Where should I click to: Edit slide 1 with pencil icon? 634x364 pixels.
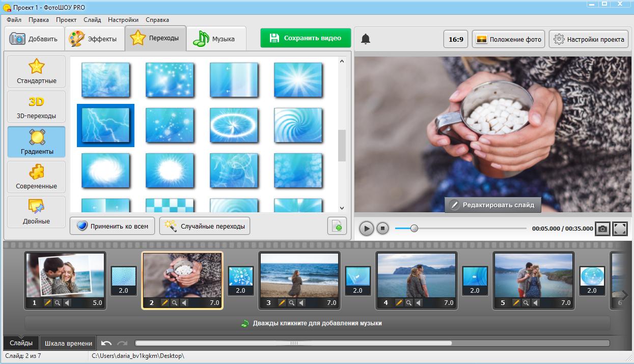coord(48,302)
